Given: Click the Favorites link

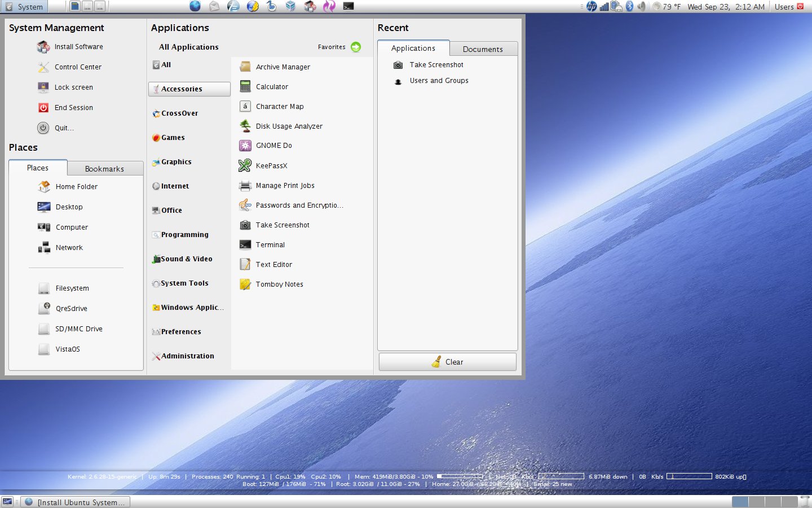Looking at the screenshot, I should [332, 47].
